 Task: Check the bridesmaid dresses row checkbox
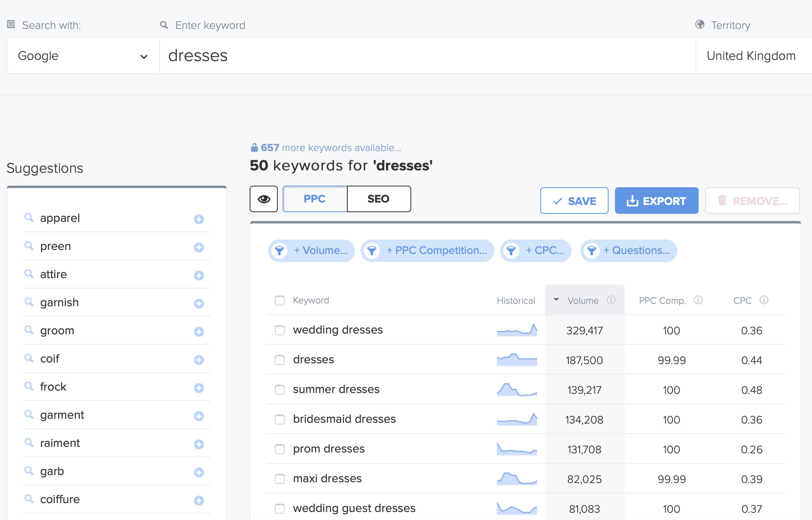(280, 420)
